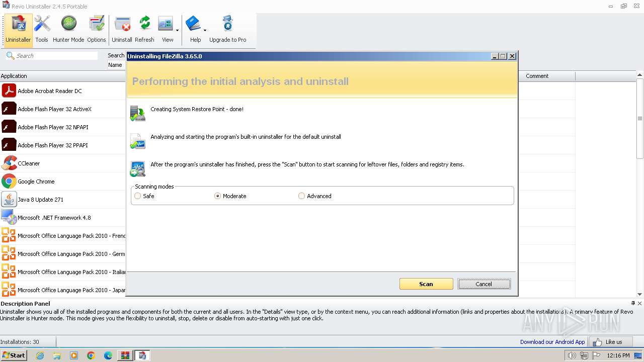This screenshot has height=362, width=644.
Task: Open the Download our Android App link
Action: click(552, 342)
